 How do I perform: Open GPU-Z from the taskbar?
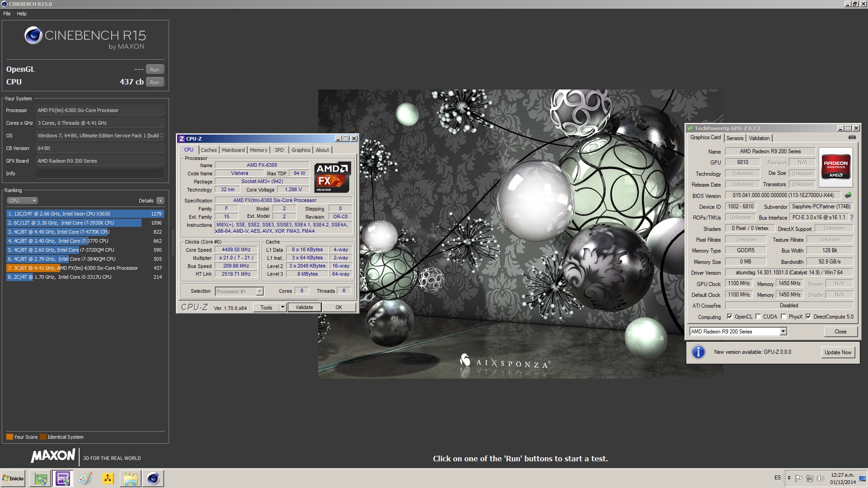pos(41,479)
